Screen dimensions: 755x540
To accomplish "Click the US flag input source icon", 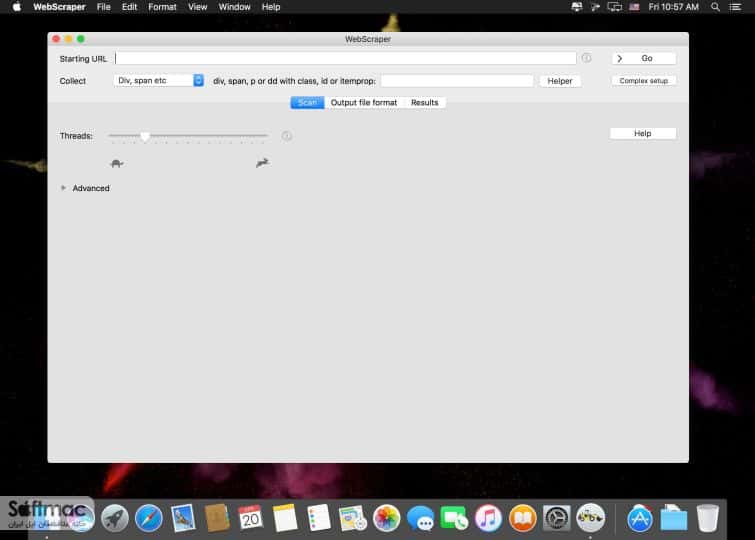I will [635, 7].
